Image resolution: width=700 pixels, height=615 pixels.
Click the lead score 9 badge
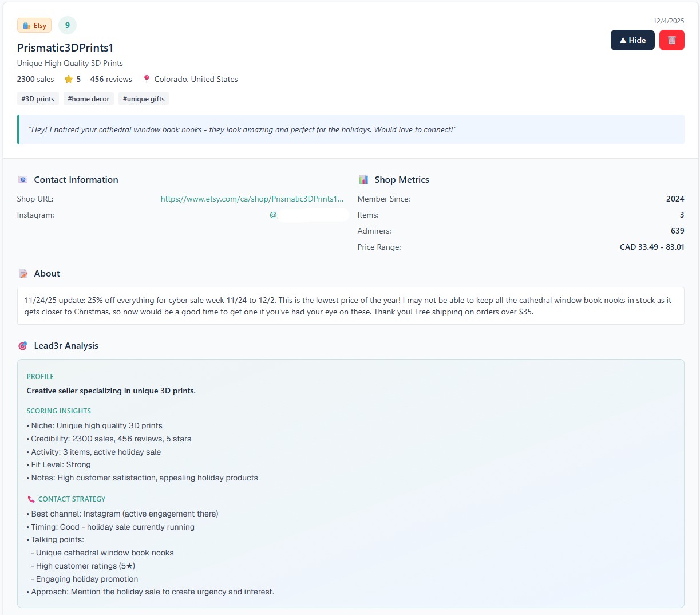(68, 25)
